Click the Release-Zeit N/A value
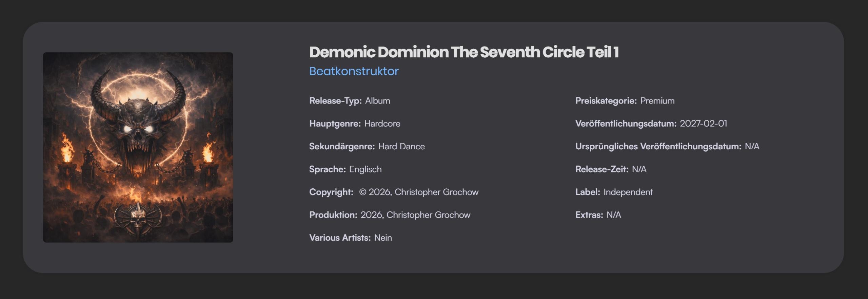The width and height of the screenshot is (868, 299). click(x=639, y=169)
